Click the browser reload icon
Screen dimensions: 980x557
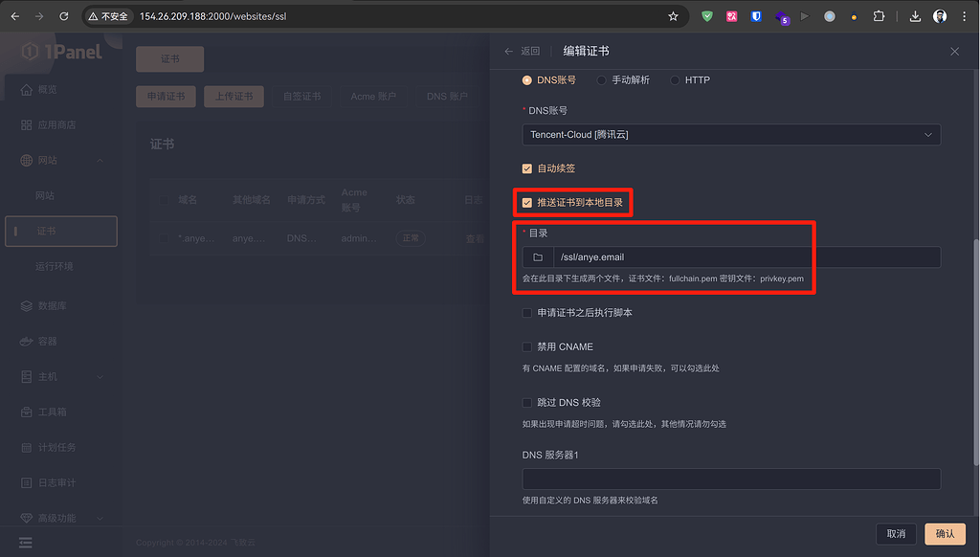(63, 16)
